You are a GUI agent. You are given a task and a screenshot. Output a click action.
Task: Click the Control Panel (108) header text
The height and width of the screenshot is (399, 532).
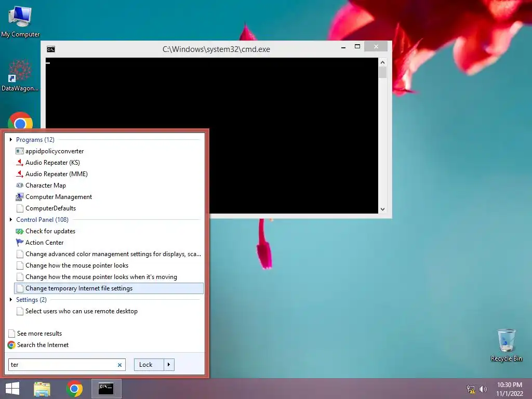click(x=43, y=220)
